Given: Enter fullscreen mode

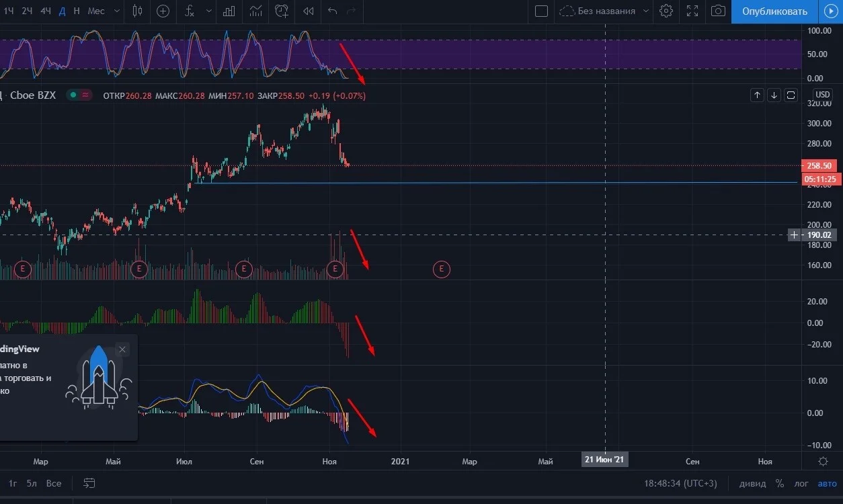Looking at the screenshot, I should [x=692, y=11].
